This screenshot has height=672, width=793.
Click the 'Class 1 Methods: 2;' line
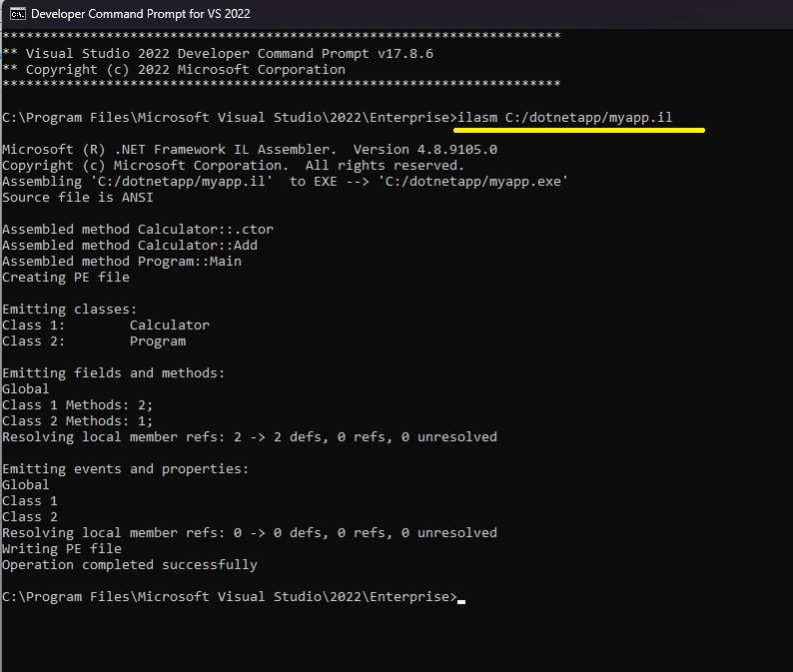77,405
